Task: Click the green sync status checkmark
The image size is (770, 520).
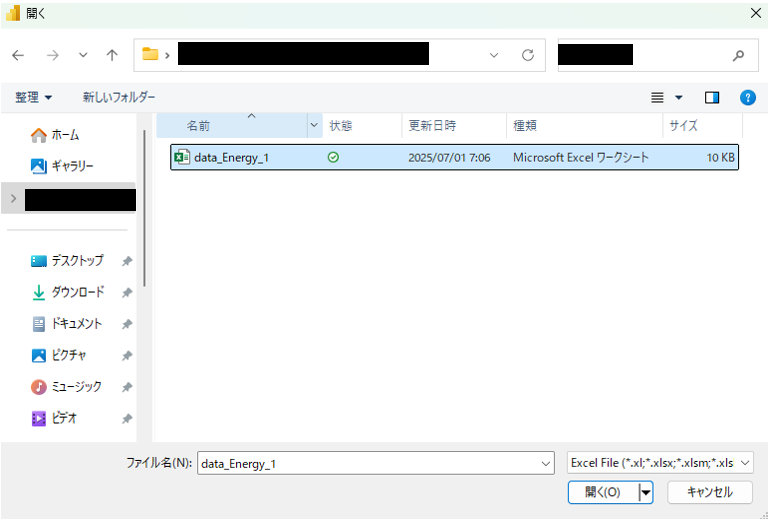Action: [333, 157]
